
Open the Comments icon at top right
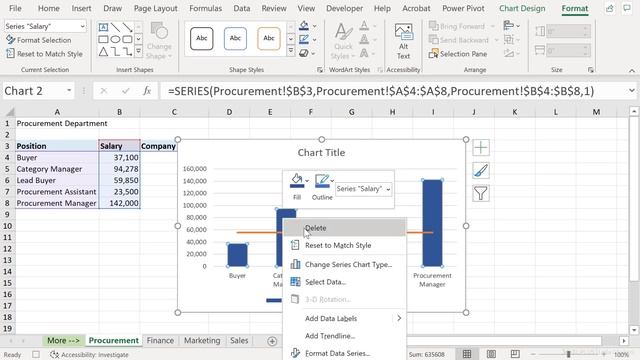627,8
